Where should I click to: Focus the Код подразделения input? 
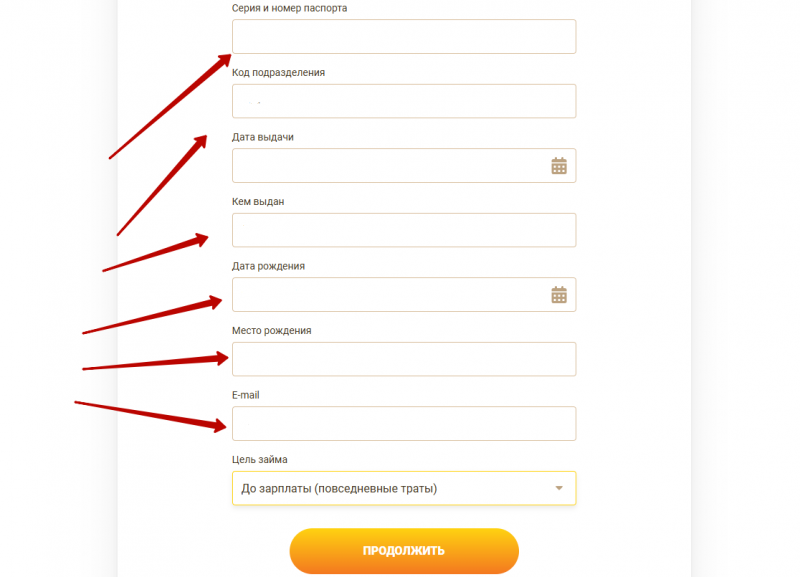tap(403, 101)
